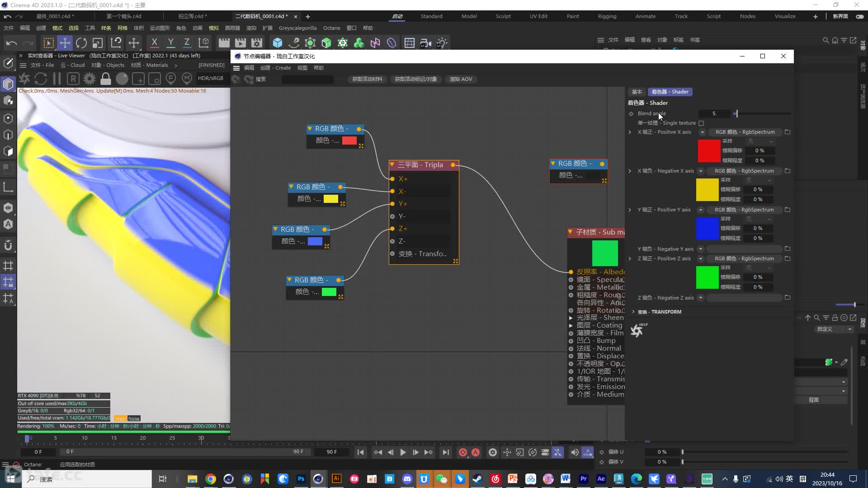Click red RGB color node swatch
This screenshot has width=868, height=488.
(349, 141)
